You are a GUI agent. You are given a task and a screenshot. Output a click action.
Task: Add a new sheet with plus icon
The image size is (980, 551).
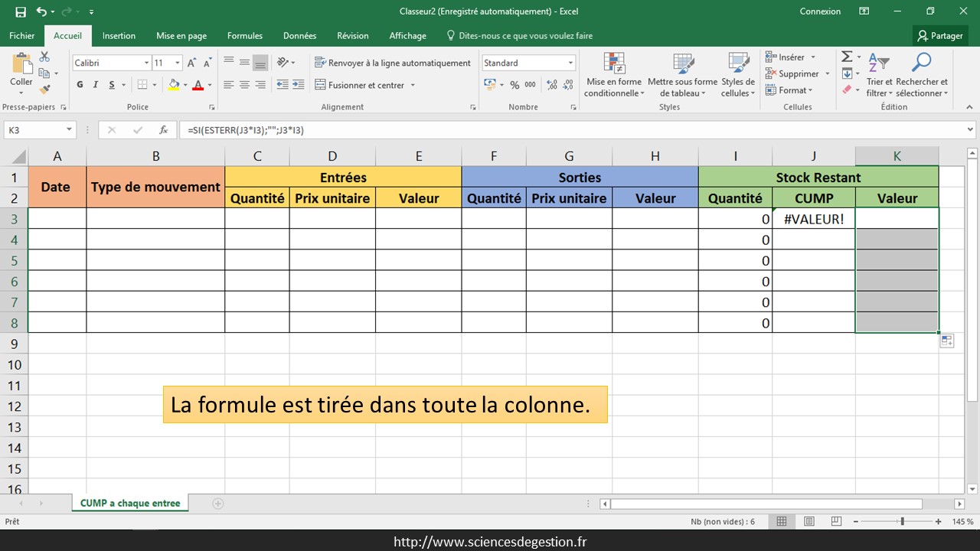(218, 504)
